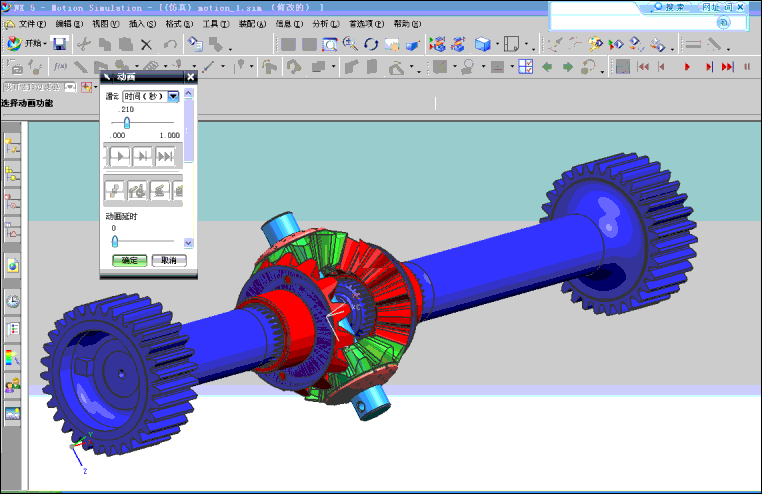Image resolution: width=762 pixels, height=494 pixels.
Task: Click toolbar step-forward red button
Action: coord(709,67)
